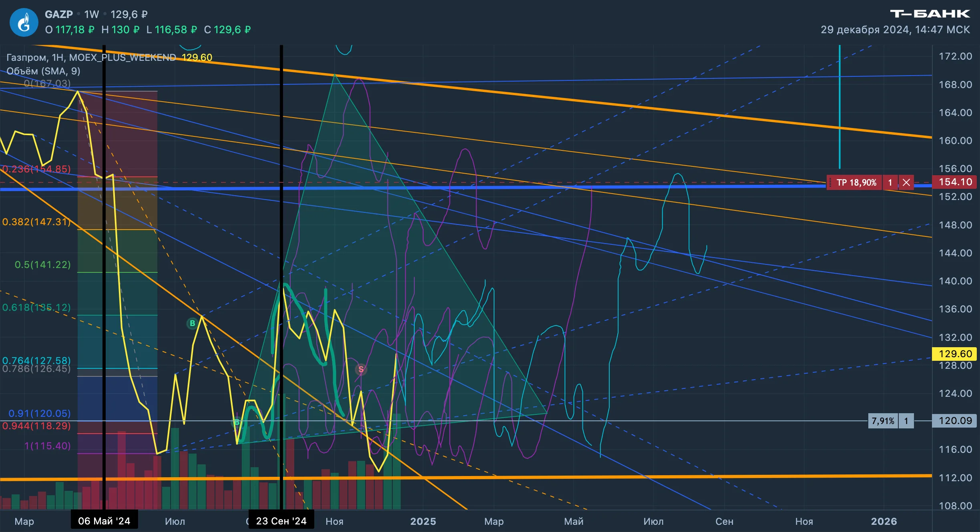Screen dimensions: 980x532
Task: Click the Fibonacci 0.786(126.45) level label
Action: [x=36, y=369]
